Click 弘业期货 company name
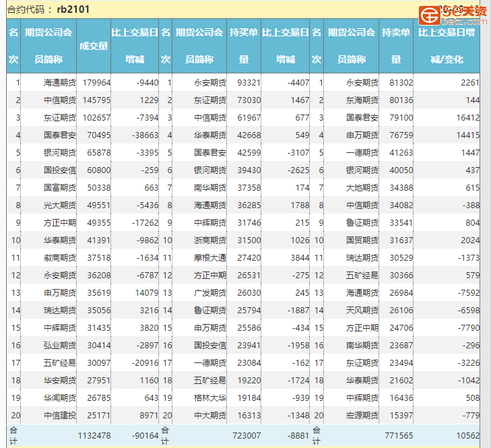The width and height of the screenshot is (491, 448). pos(60,346)
